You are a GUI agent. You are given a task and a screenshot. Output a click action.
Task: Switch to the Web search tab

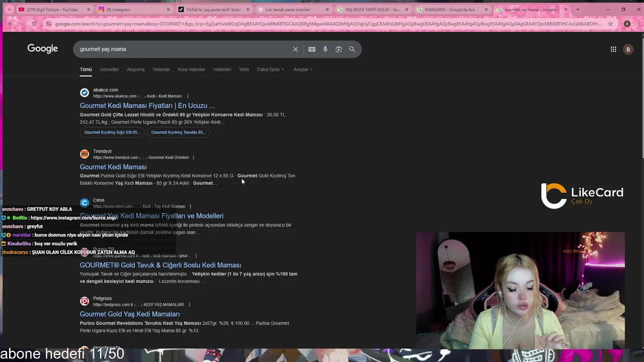tap(244, 69)
